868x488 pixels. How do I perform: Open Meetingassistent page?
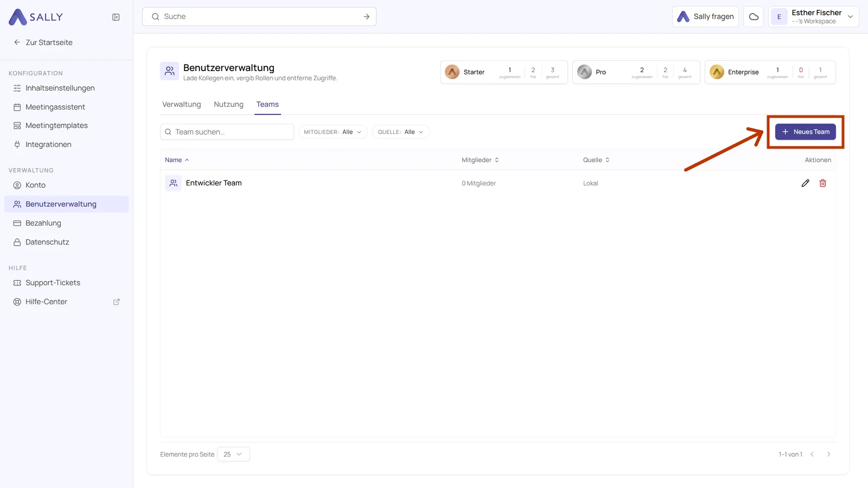(66, 107)
